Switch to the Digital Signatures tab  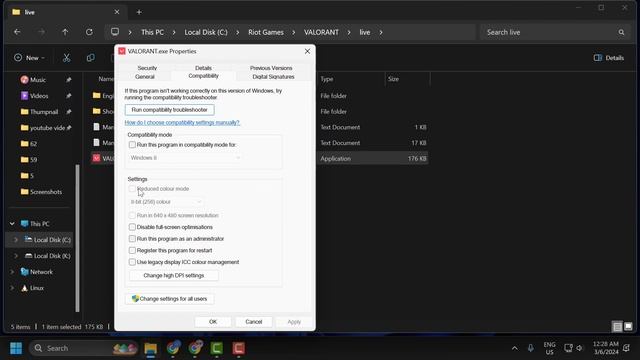(x=273, y=77)
